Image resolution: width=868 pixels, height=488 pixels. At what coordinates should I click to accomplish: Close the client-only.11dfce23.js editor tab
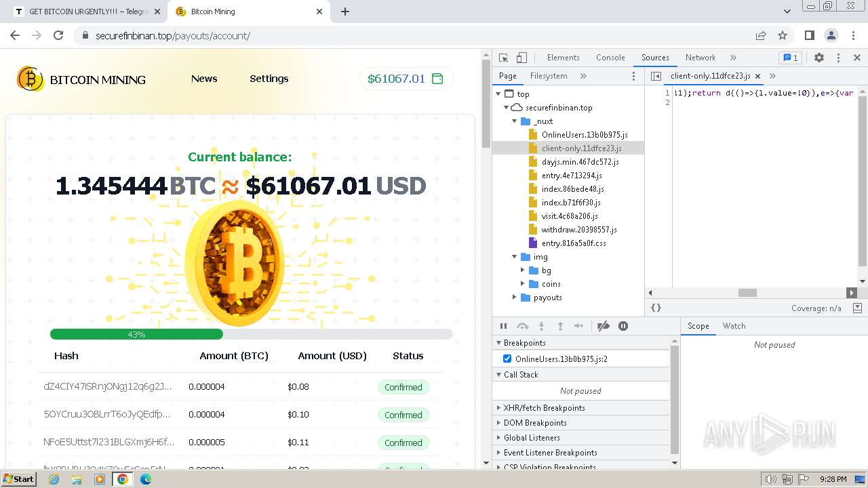coord(757,76)
